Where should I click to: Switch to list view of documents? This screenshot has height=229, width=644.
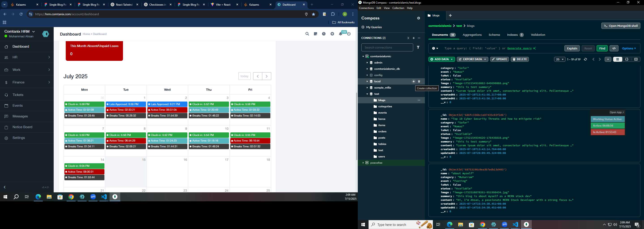click(617, 59)
